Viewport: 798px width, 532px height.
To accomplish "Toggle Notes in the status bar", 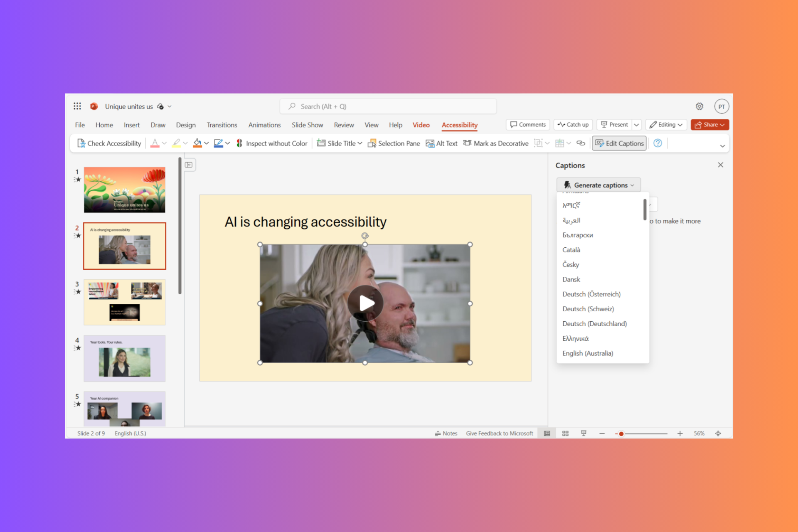I will 446,433.
